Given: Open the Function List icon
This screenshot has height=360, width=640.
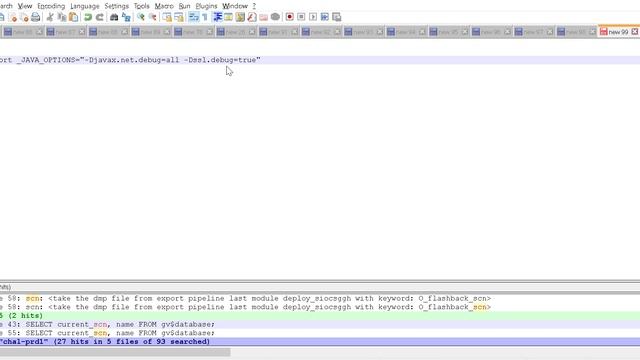Looking at the screenshot, I should coord(252,17).
